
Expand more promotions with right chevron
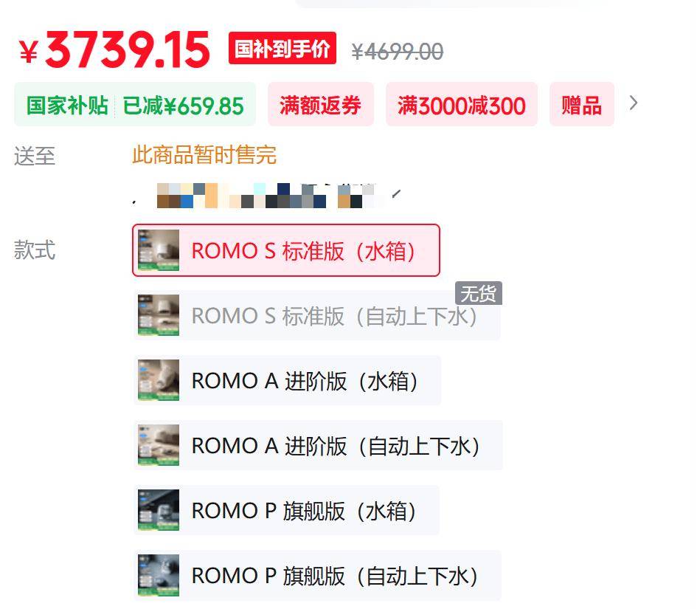(633, 103)
